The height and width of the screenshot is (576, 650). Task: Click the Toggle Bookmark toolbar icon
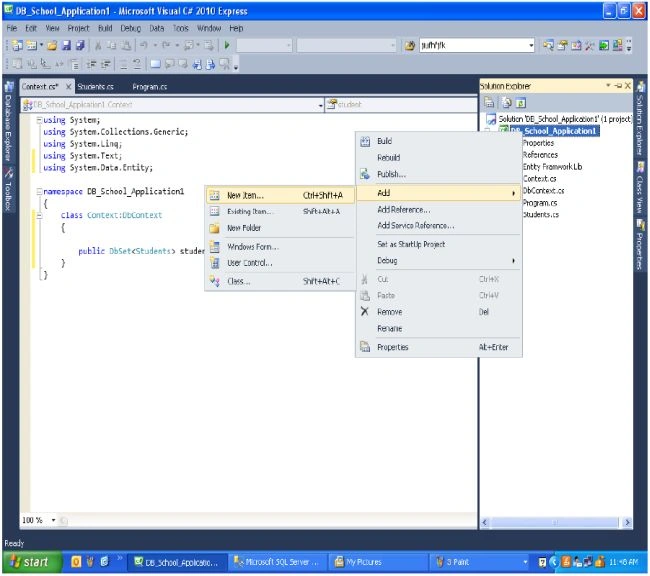click(155, 64)
